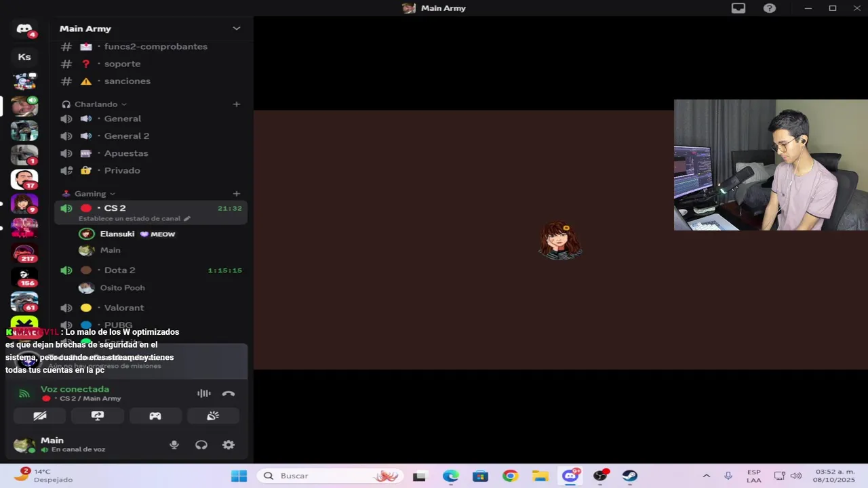Disconnect from voice using hang-up icon

229,393
